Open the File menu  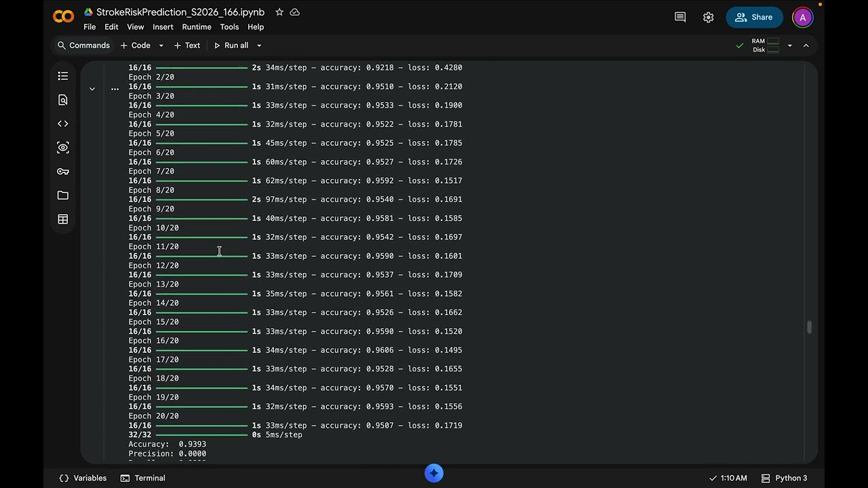tap(90, 27)
